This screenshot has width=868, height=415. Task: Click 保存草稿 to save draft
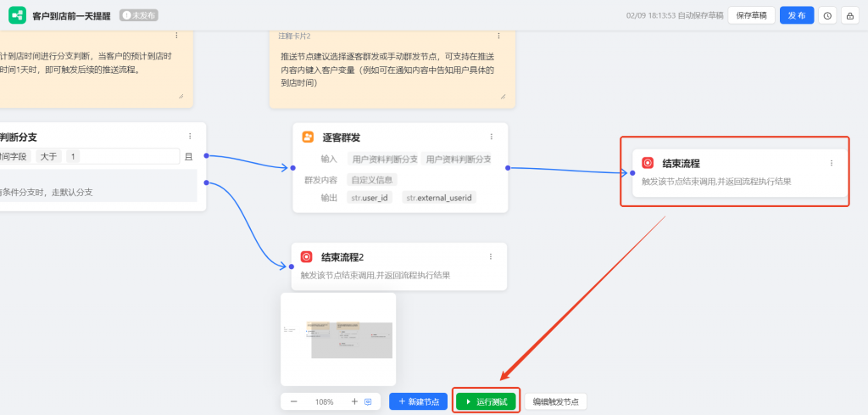751,15
